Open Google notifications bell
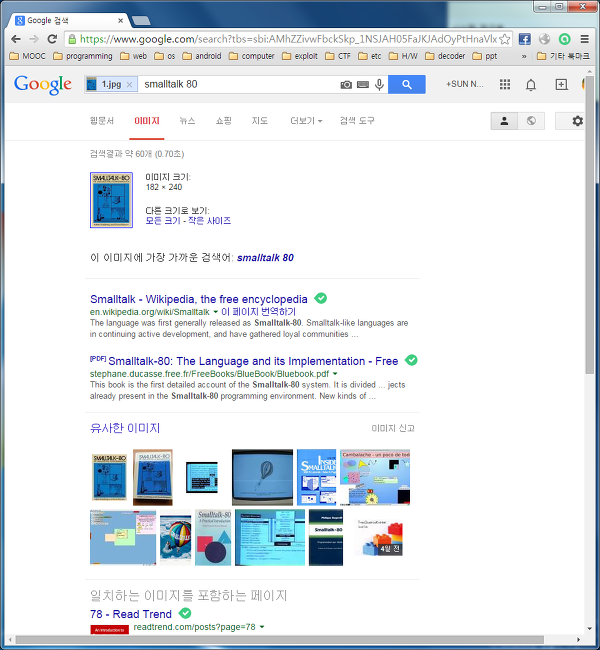This screenshot has height=650, width=600. [531, 85]
